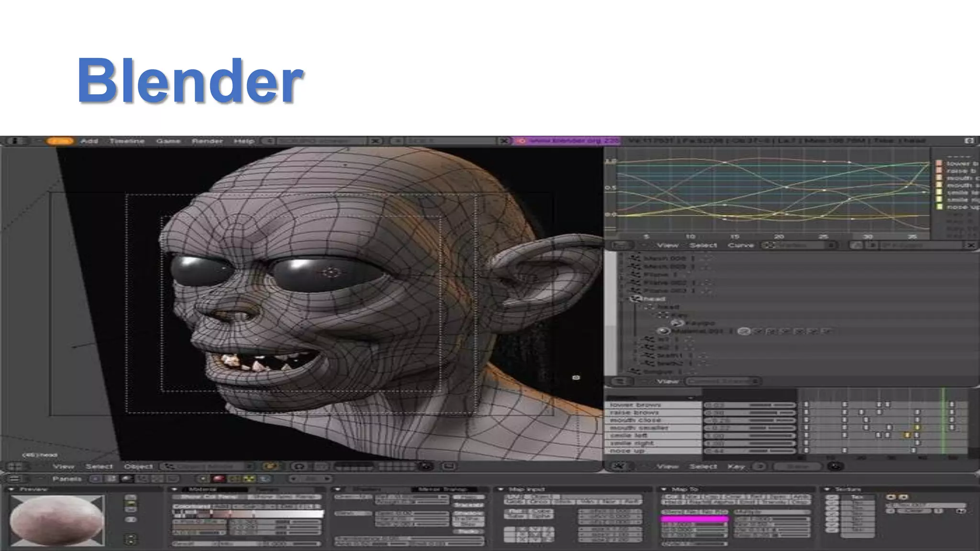Image resolution: width=980 pixels, height=551 pixels.
Task: Select the lower b channel color swatch
Action: [x=939, y=163]
